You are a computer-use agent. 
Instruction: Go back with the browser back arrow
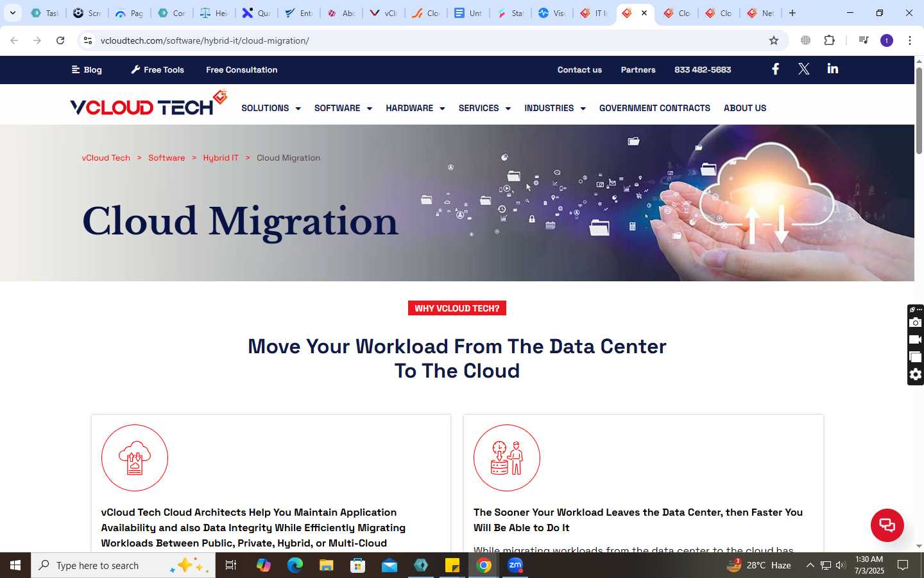coord(14,40)
